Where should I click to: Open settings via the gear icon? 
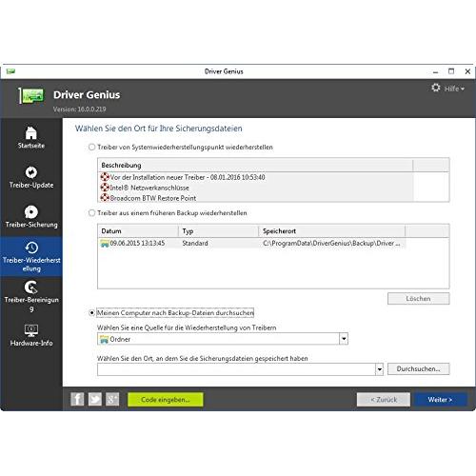(x=436, y=88)
